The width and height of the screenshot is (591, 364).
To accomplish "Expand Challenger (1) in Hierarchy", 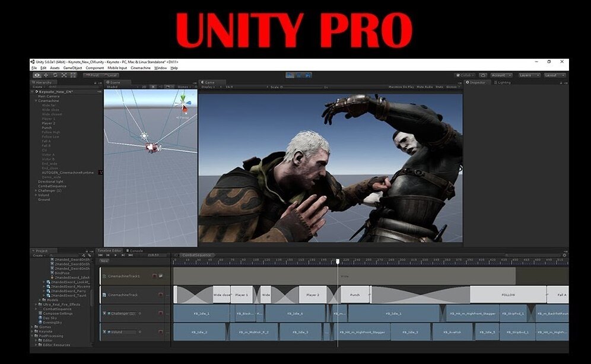I will point(36,190).
